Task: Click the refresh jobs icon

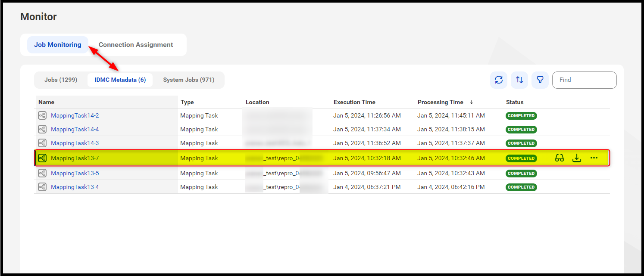Action: click(499, 80)
